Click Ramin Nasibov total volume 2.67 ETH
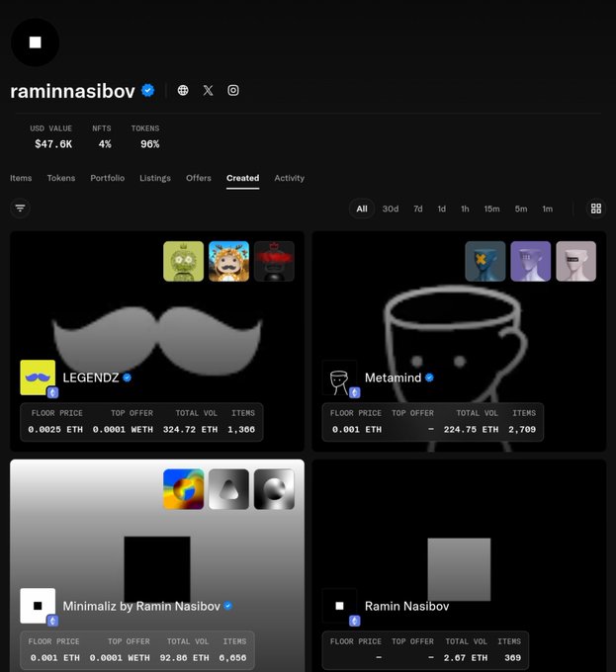This screenshot has width=616, height=672. (466, 658)
